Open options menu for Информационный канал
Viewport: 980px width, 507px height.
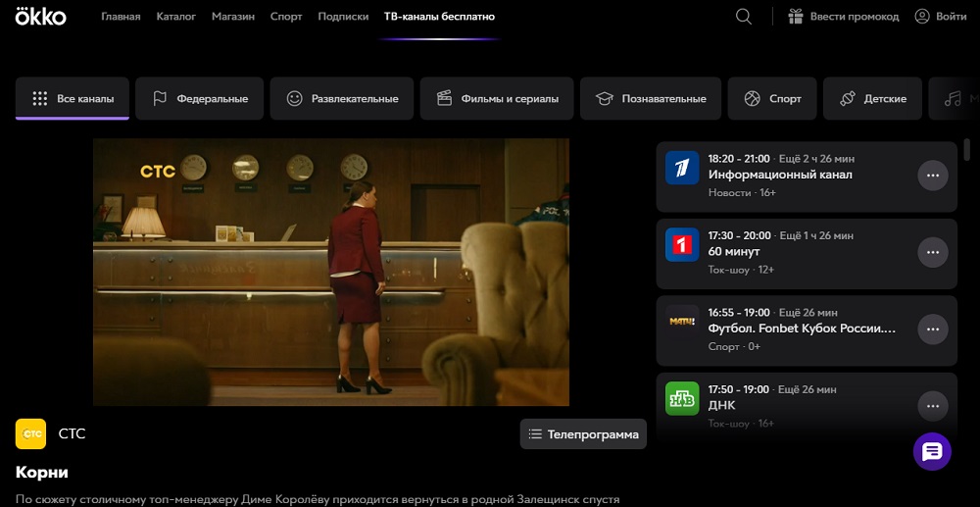tap(932, 176)
